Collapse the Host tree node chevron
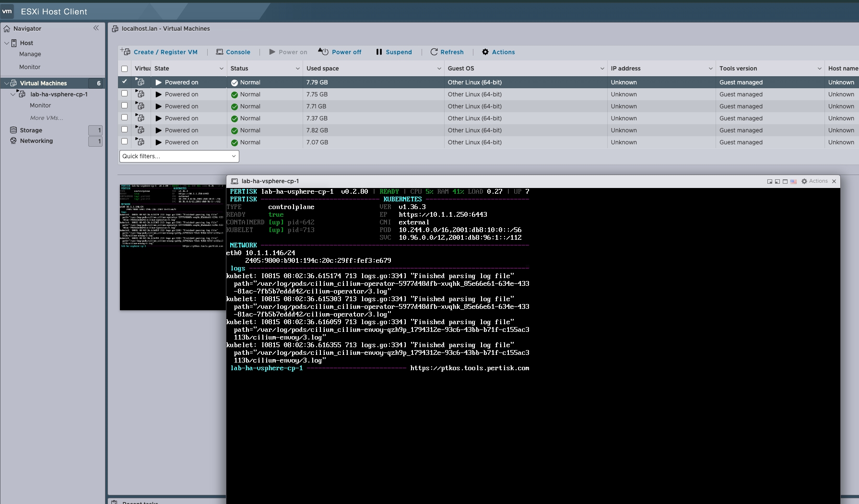The width and height of the screenshot is (859, 504). tap(6, 43)
